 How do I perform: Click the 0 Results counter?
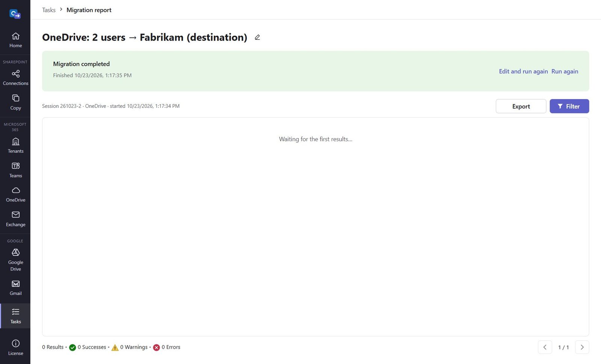(53, 347)
